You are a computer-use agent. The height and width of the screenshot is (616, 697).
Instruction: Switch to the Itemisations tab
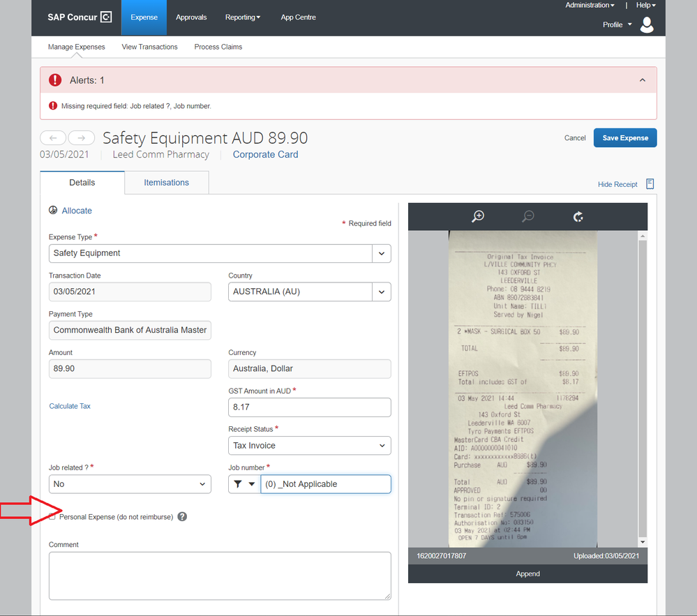coord(166,183)
